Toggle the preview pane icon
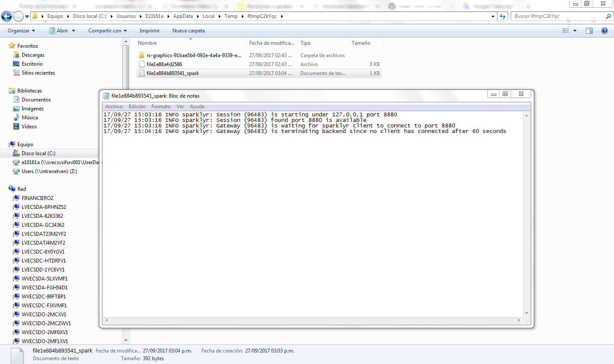This screenshot has height=364, width=614. tap(589, 30)
